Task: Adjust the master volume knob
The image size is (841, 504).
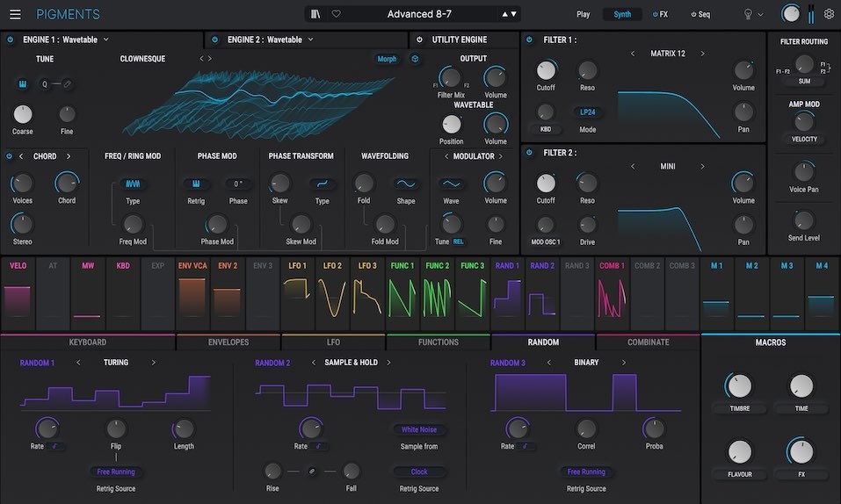Action: pyautogui.click(x=790, y=14)
